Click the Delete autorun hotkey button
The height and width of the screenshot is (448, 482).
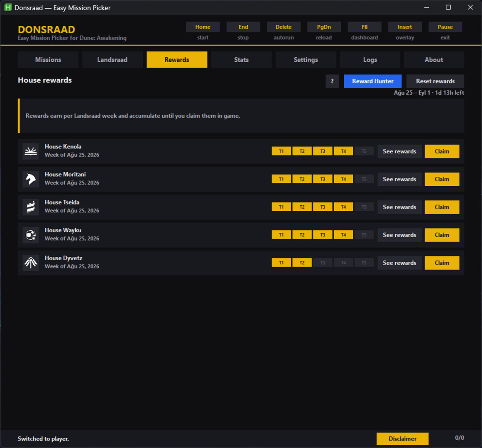click(284, 27)
